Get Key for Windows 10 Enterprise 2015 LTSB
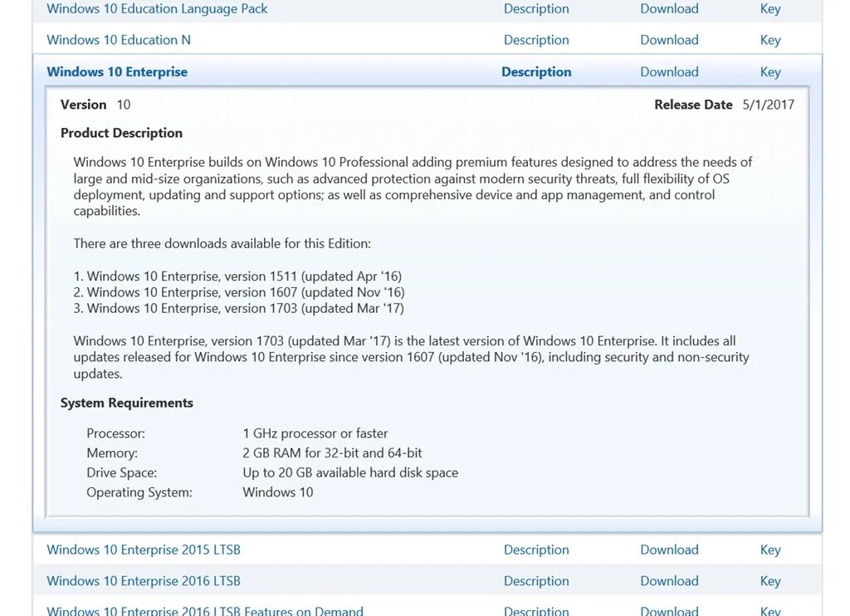The image size is (850, 616). 770,550
